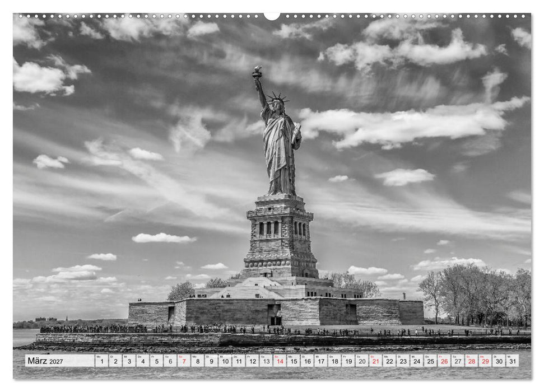
Task: Choose the grey Saturday date 13
Action: pos(266,361)
